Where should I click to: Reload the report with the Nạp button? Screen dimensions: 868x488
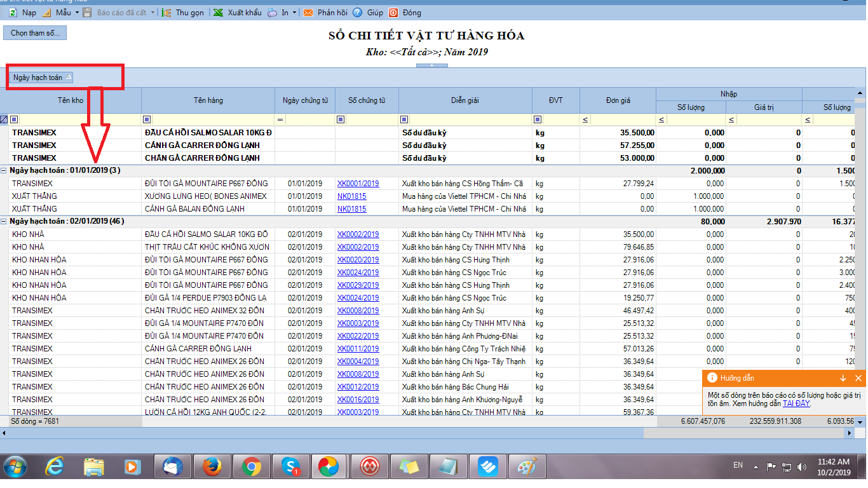click(22, 12)
